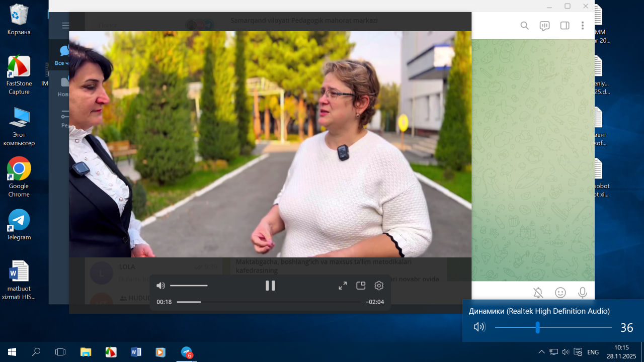Open Telegram from the taskbar

pos(187,352)
